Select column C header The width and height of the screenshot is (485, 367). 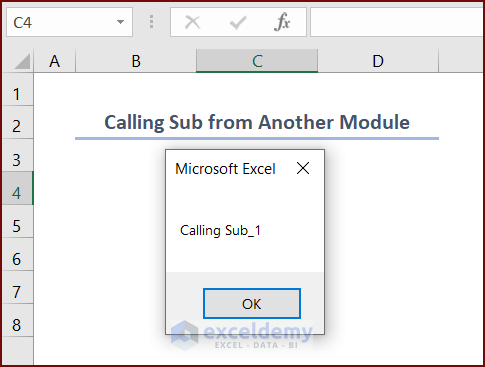pyautogui.click(x=257, y=61)
